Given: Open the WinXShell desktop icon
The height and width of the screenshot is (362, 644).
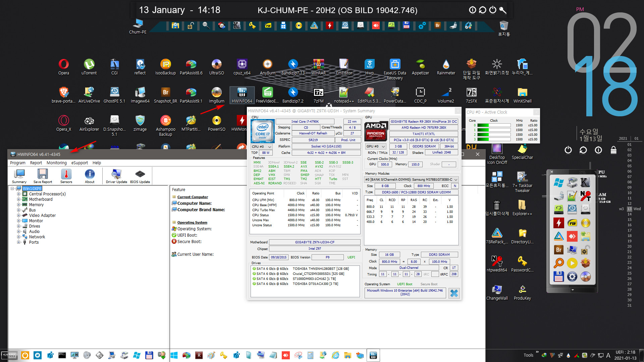Looking at the screenshot, I should (522, 95).
